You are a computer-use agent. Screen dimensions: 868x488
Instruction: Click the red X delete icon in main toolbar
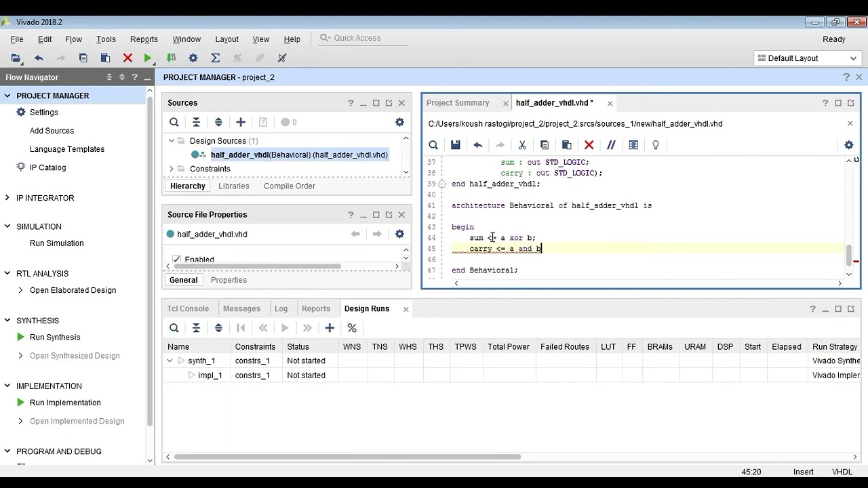click(x=127, y=58)
